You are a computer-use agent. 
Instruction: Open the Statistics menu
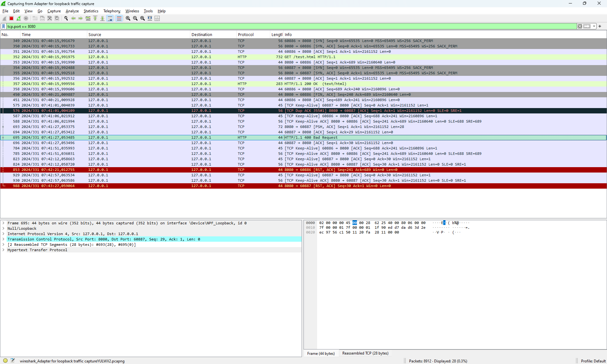91,11
